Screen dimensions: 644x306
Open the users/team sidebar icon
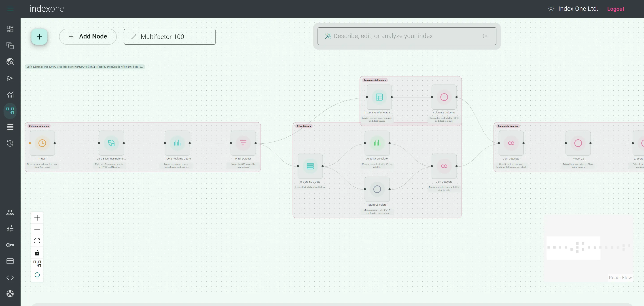10,212
